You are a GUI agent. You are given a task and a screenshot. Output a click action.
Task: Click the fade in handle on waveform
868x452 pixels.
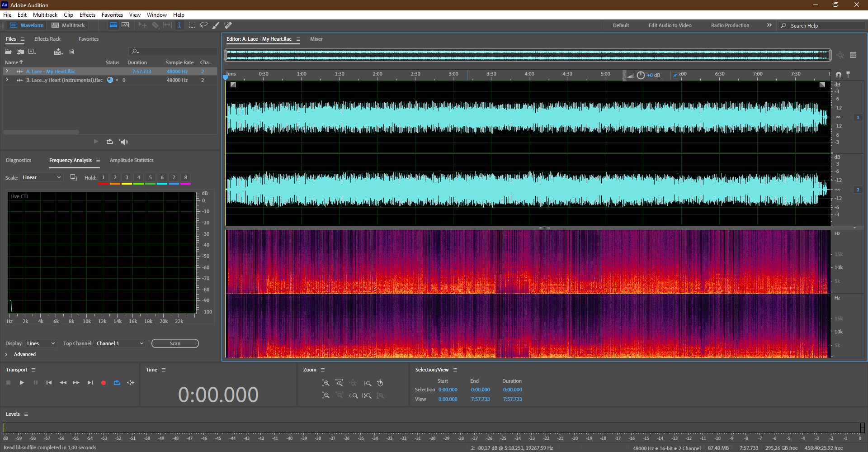click(233, 85)
